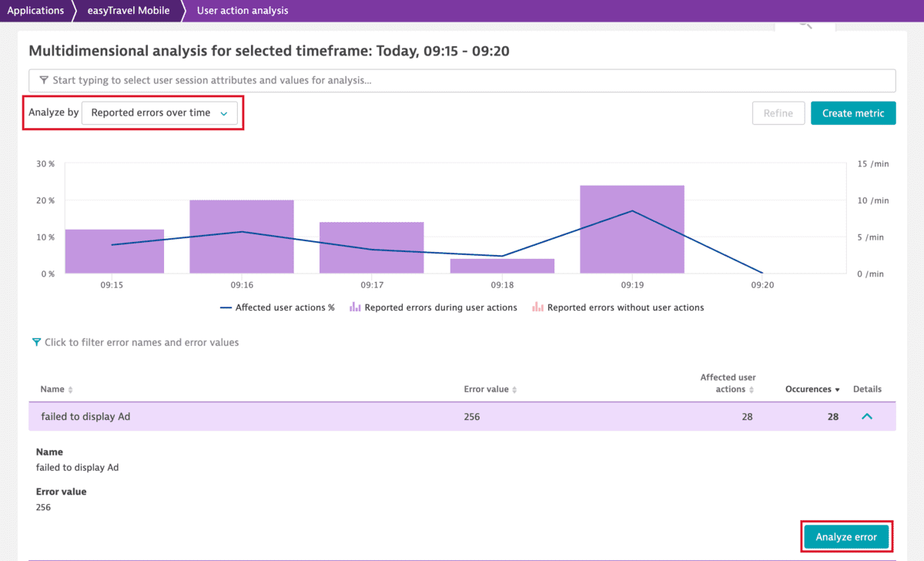This screenshot has width=924, height=561.
Task: Click the Create metric button
Action: [853, 113]
